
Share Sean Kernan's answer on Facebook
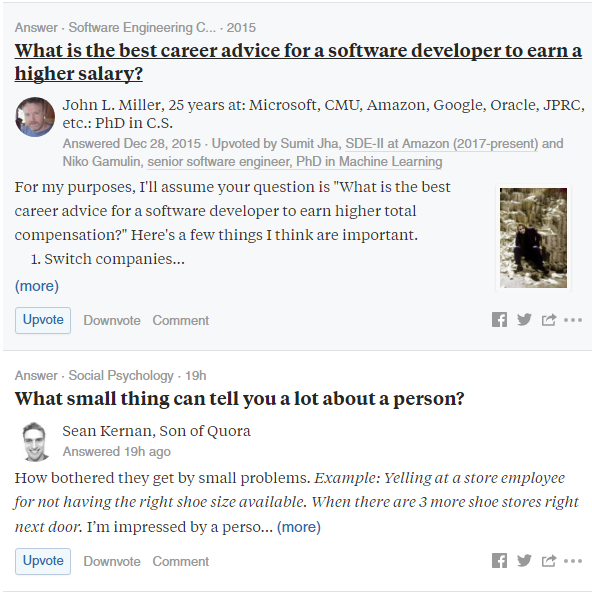(499, 561)
